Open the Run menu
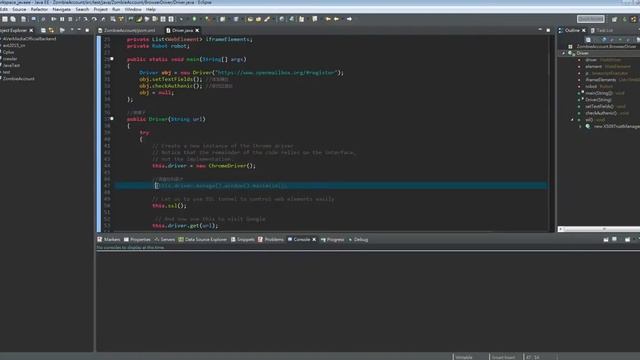This screenshot has height=360, width=640. [116, 9]
